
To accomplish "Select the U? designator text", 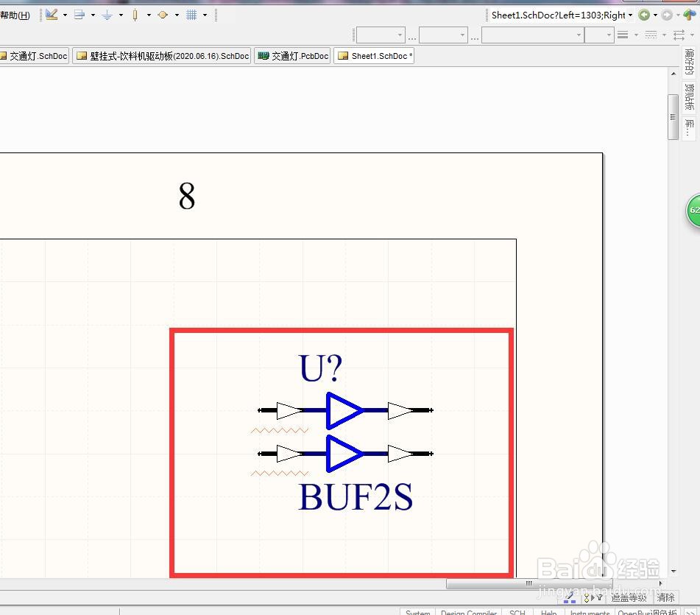I will 320,368.
